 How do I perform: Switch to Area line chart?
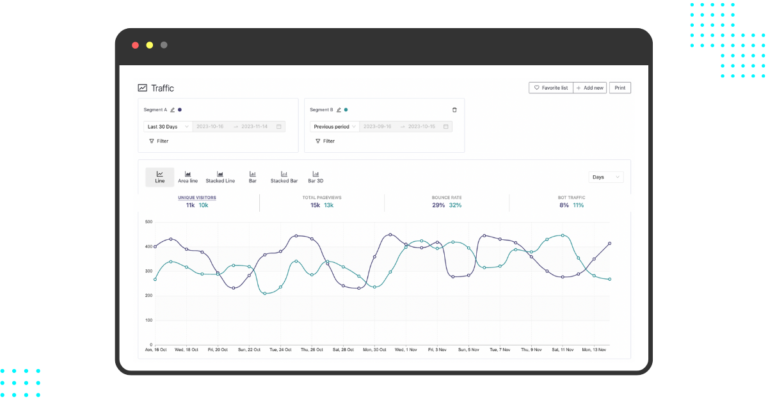(x=188, y=177)
